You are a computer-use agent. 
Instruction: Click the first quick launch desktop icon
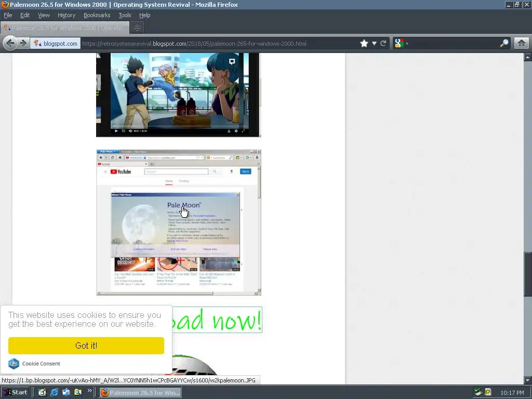(x=43, y=393)
